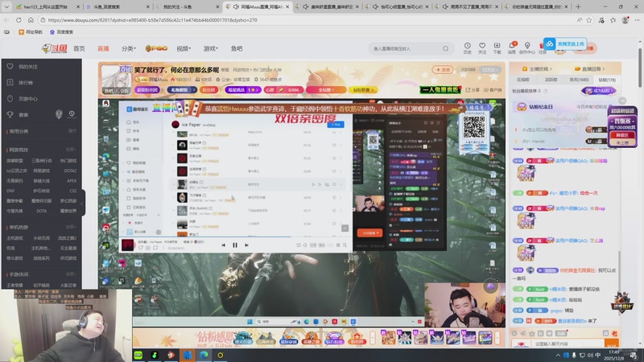
Task: Open the 消息 notification bell
Action: point(512,47)
